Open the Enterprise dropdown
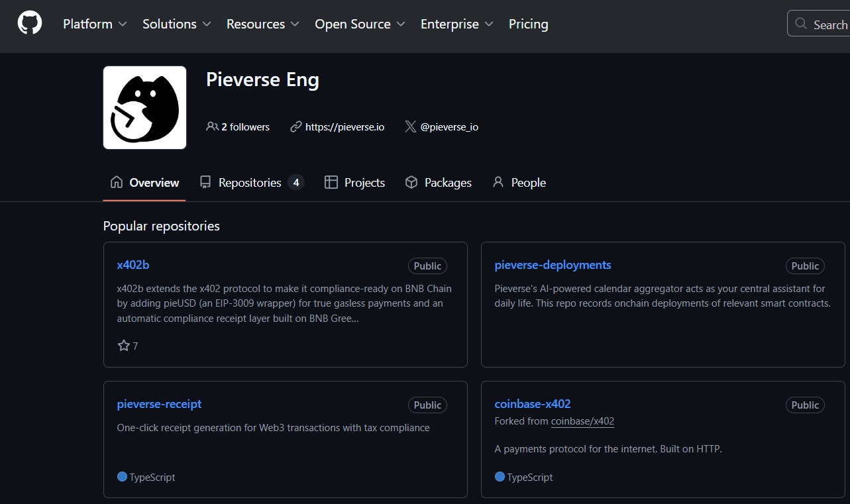 tap(456, 24)
